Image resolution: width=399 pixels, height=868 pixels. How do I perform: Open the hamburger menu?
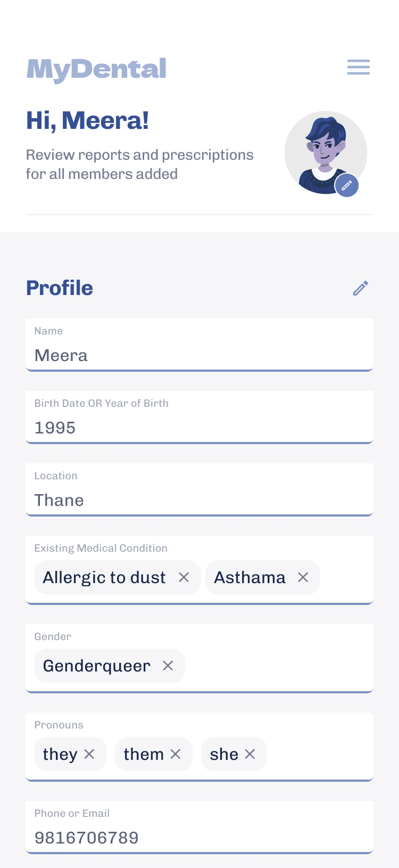coord(358,67)
